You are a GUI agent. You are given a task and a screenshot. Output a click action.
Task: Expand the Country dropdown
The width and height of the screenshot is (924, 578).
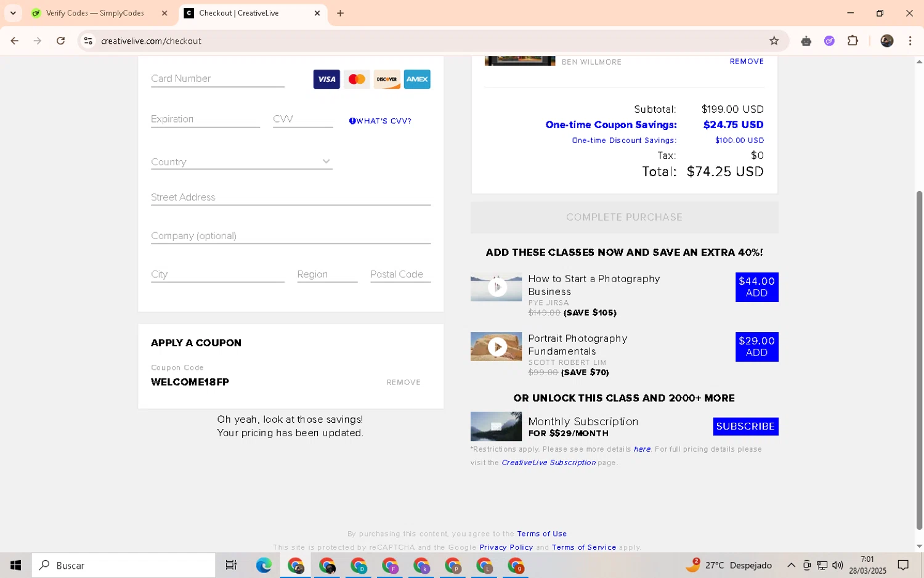tap(241, 161)
